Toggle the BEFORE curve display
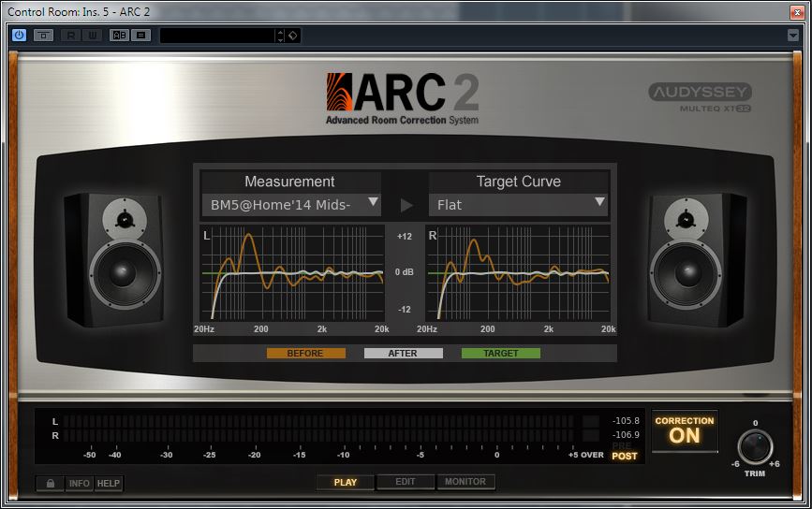Viewport: 812px width, 509px height. click(x=305, y=354)
